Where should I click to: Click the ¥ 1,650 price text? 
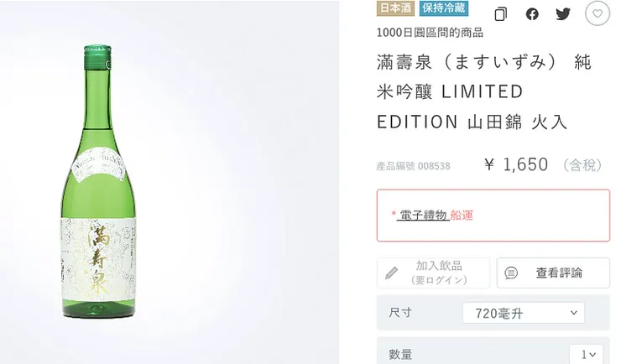coord(516,164)
